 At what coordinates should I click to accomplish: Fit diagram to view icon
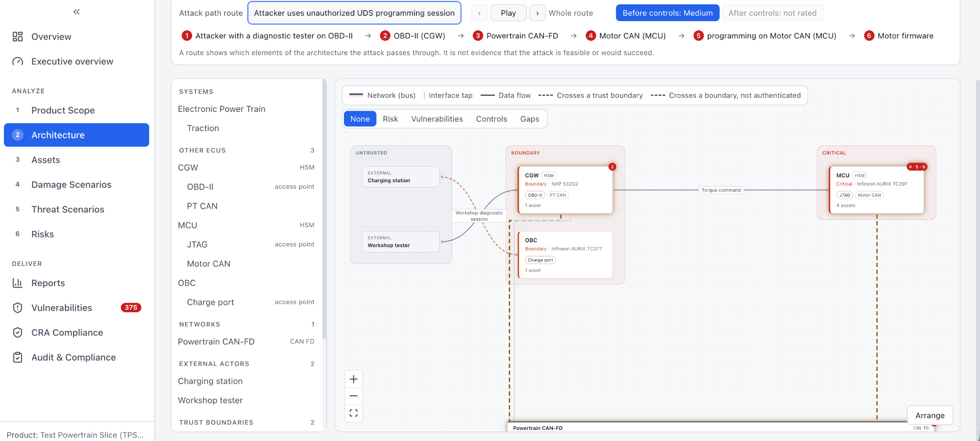tap(354, 413)
